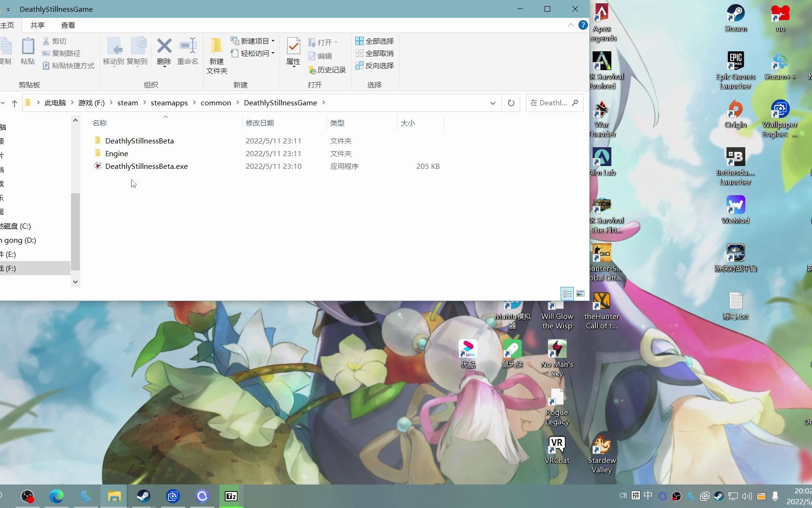Open the WeMod desktop shortcut
This screenshot has width=812, height=508.
[x=735, y=210]
